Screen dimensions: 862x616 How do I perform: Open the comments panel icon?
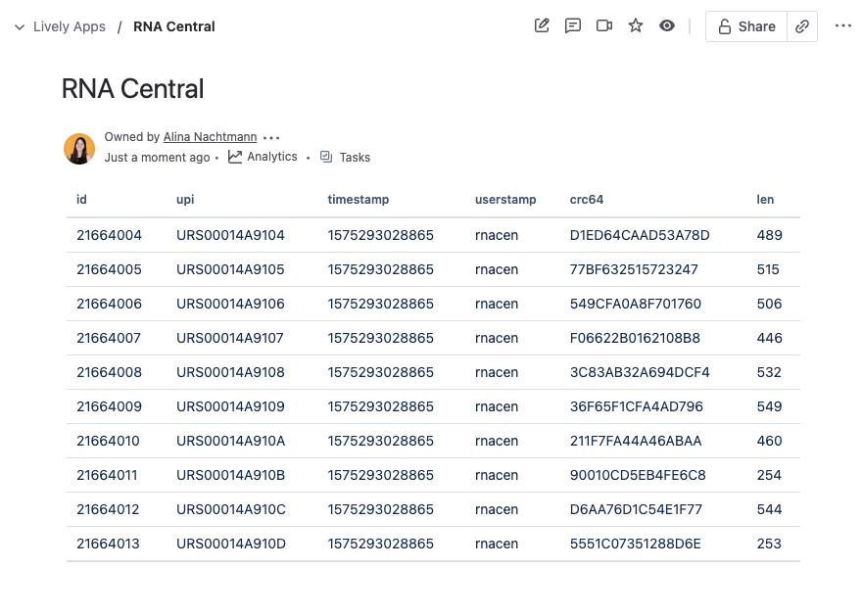[573, 26]
